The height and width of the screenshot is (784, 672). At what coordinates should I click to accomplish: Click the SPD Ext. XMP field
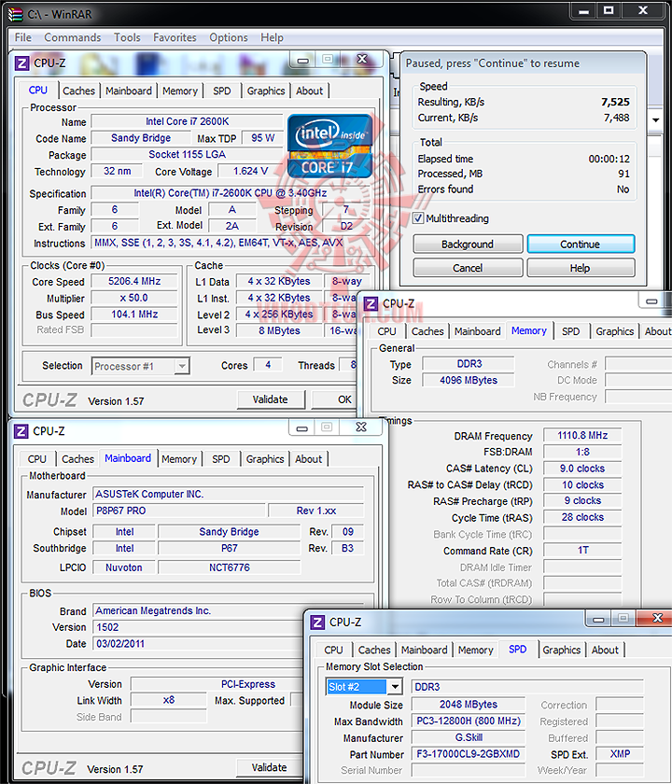tap(620, 754)
